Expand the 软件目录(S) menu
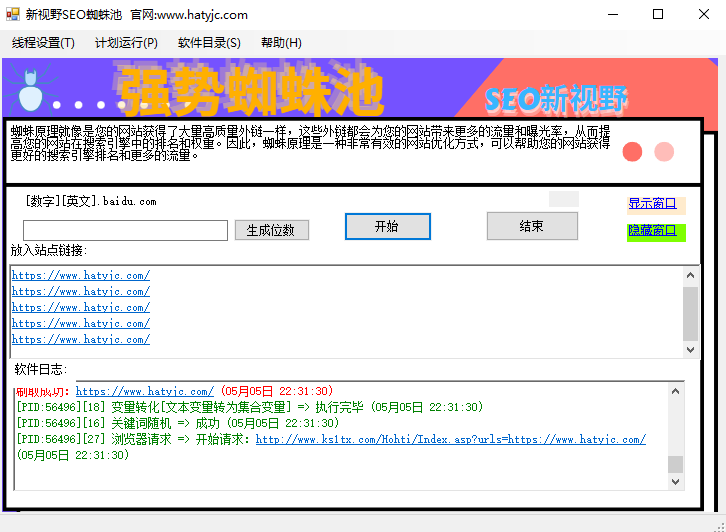The height and width of the screenshot is (532, 726). coord(209,43)
